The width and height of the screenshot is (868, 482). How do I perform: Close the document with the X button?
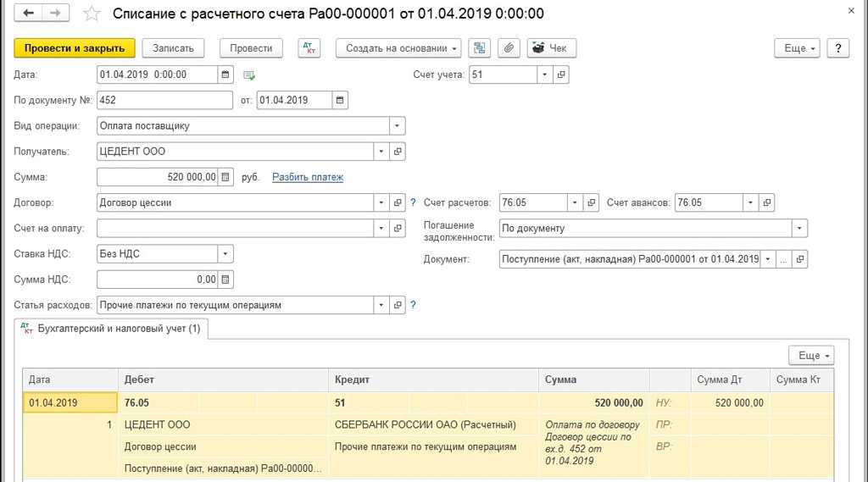pyautogui.click(x=851, y=10)
